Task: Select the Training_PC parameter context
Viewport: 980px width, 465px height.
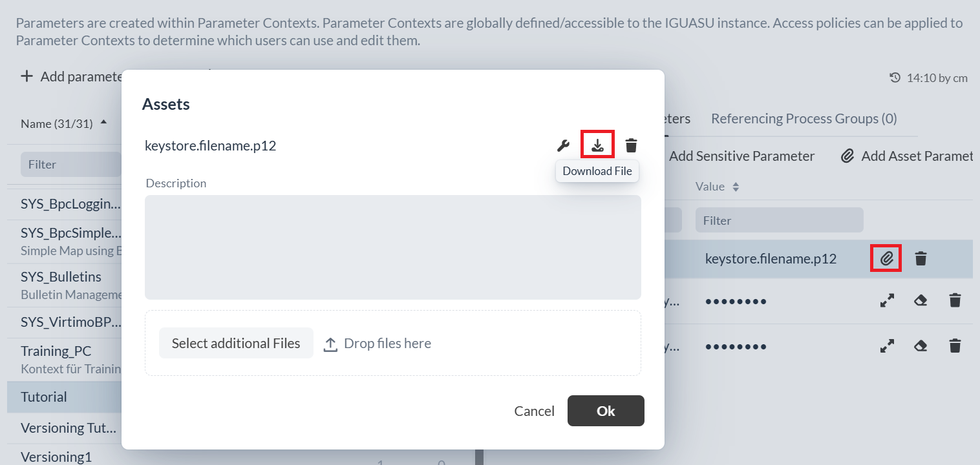Action: (x=65, y=359)
